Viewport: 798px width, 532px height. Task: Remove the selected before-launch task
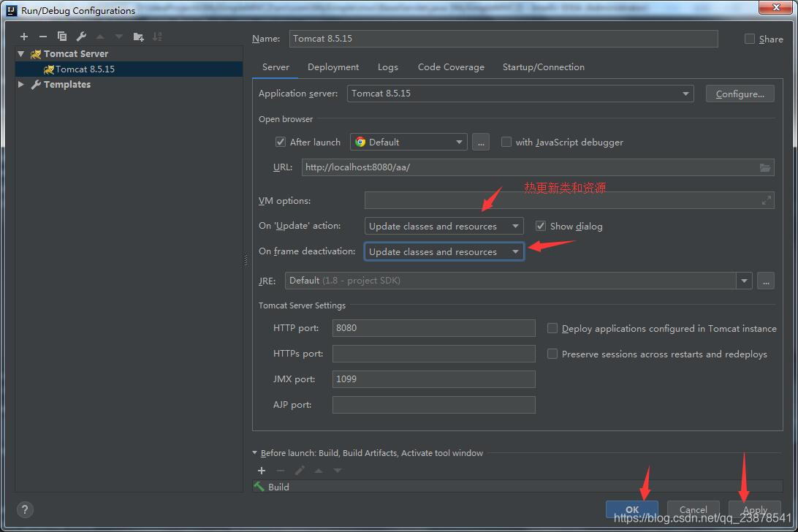(x=281, y=471)
